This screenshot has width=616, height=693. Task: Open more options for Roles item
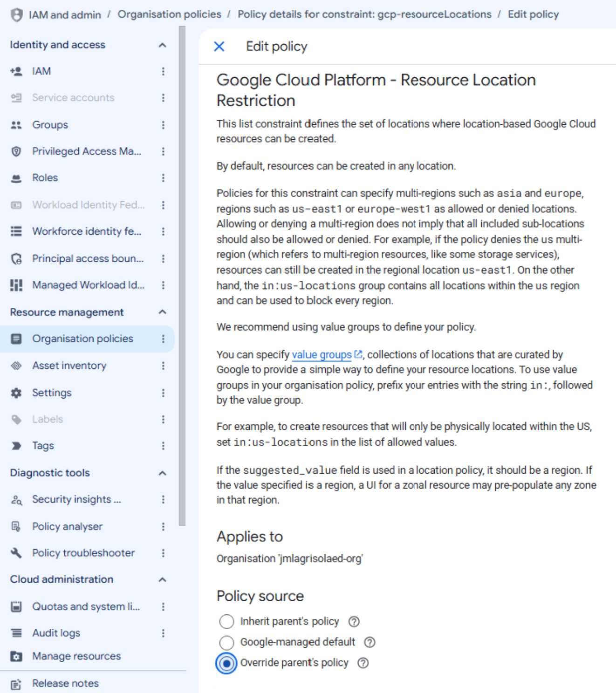[x=163, y=178]
